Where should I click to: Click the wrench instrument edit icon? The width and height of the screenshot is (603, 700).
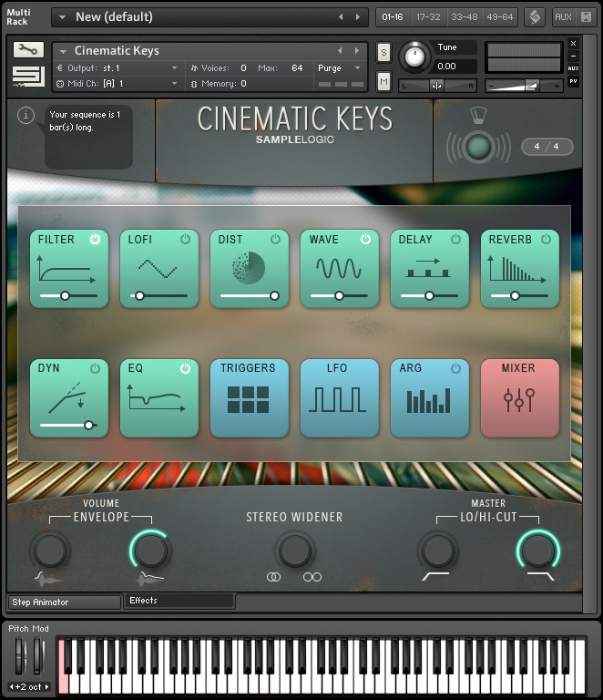tap(28, 49)
